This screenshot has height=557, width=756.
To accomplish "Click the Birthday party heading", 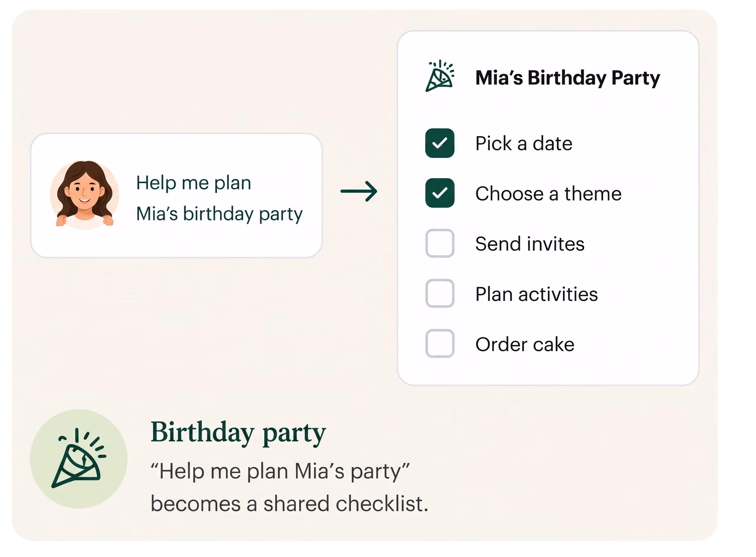I will click(x=238, y=433).
